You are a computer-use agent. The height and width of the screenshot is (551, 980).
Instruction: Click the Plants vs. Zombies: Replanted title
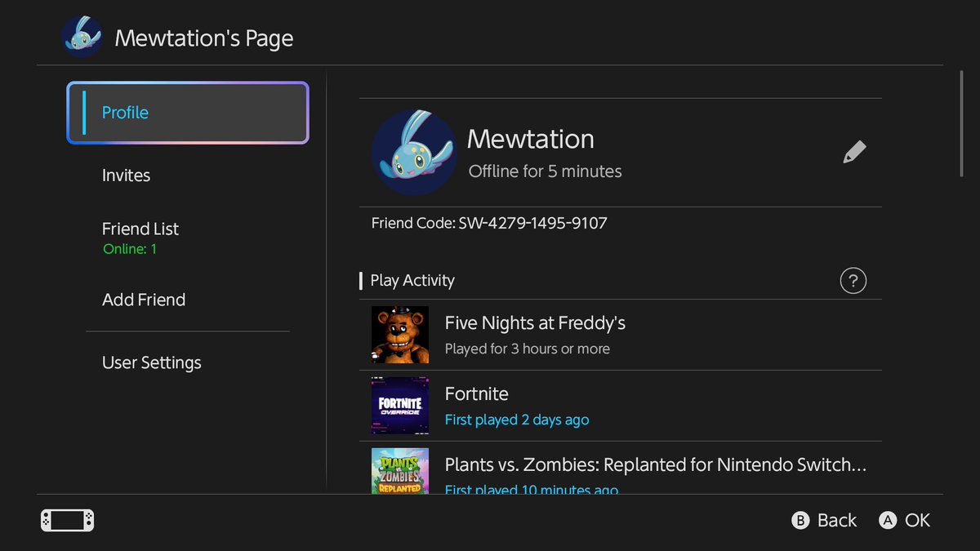click(656, 465)
